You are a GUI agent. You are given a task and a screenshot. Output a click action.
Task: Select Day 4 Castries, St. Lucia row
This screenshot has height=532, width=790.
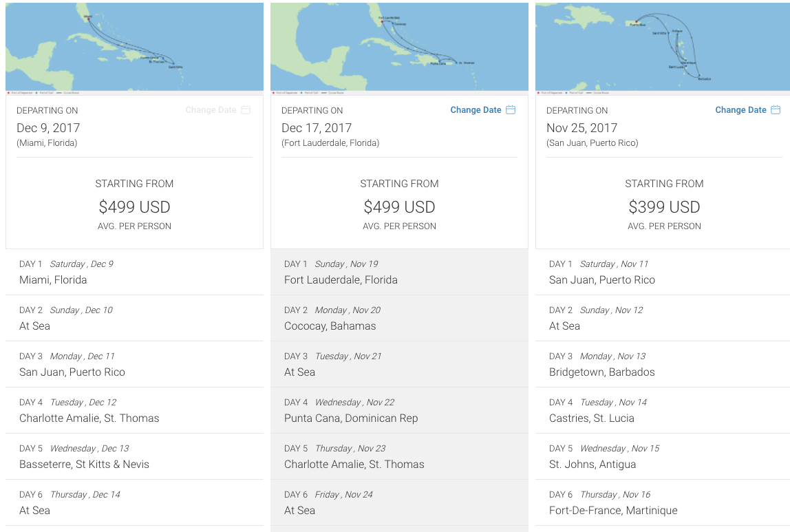[663, 410]
